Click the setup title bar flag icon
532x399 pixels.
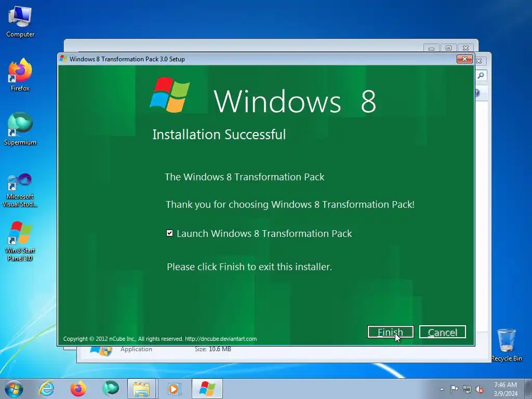tap(63, 59)
